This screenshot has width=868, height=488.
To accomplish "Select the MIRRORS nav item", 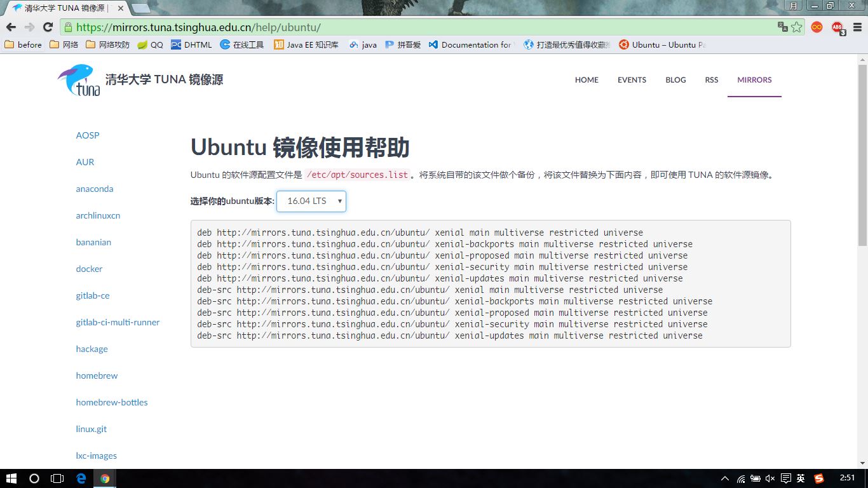I will coord(754,80).
